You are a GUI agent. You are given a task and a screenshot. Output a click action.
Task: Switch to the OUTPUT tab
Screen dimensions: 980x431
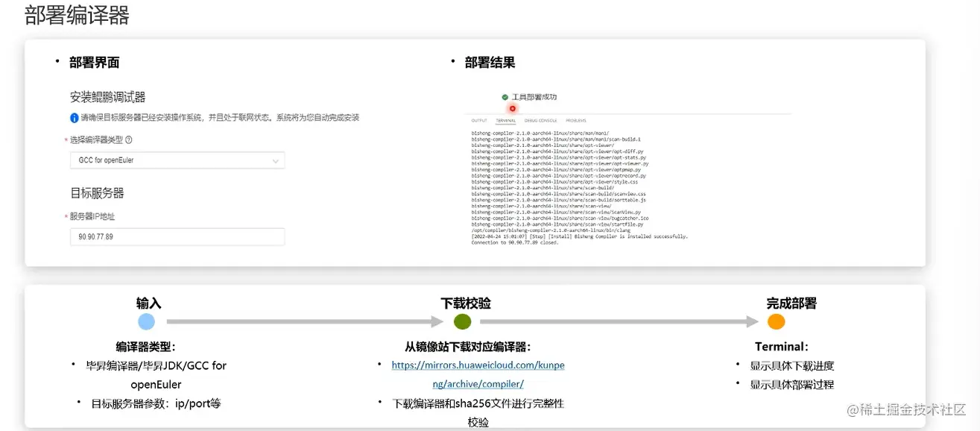pyautogui.click(x=479, y=121)
